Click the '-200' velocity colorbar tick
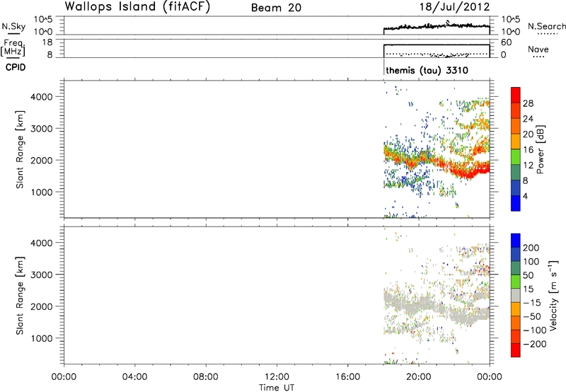 click(x=535, y=344)
